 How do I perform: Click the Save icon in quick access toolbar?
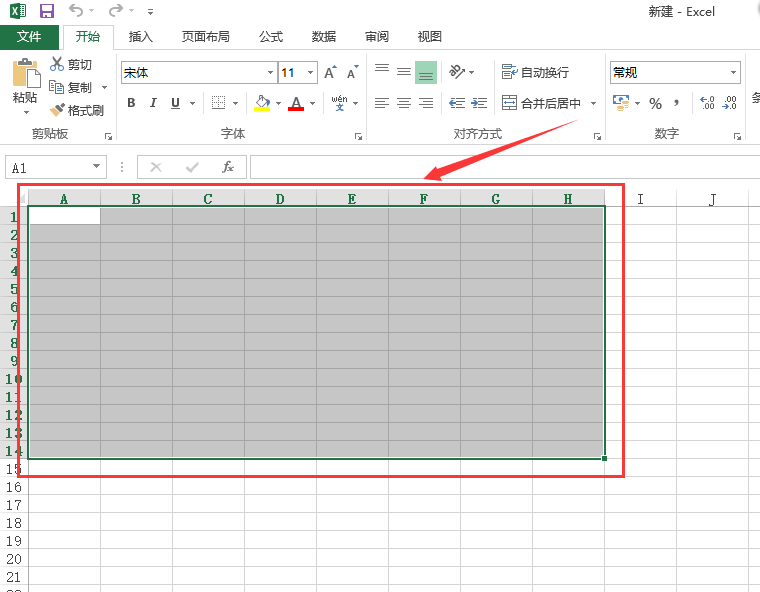(x=46, y=11)
